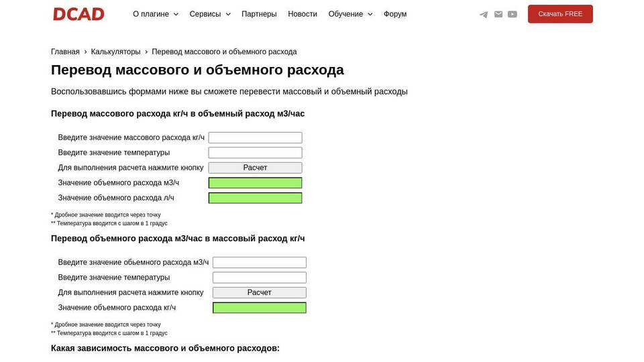This screenshot has height=362, width=644.
Task: Click label 'Введите значение обьемного расхода м3/ч'
Action: (x=133, y=262)
